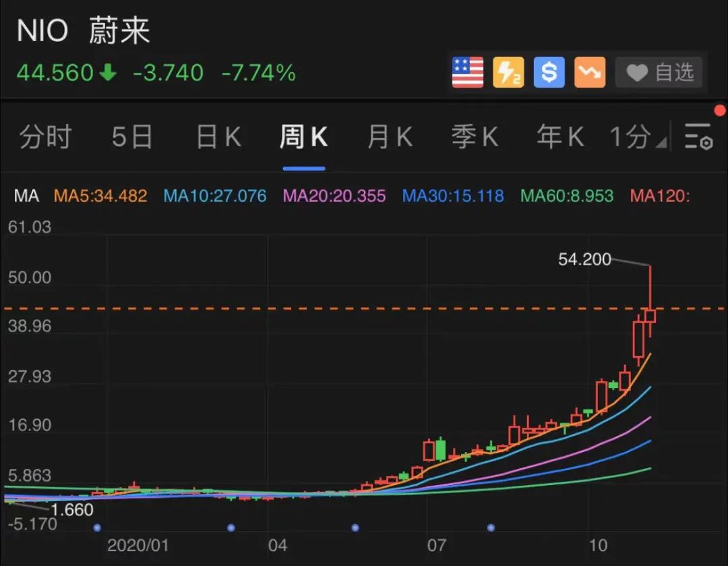This screenshot has height=566, width=728.
Task: Tap the event dot between 04 and 07
Action: [355, 528]
